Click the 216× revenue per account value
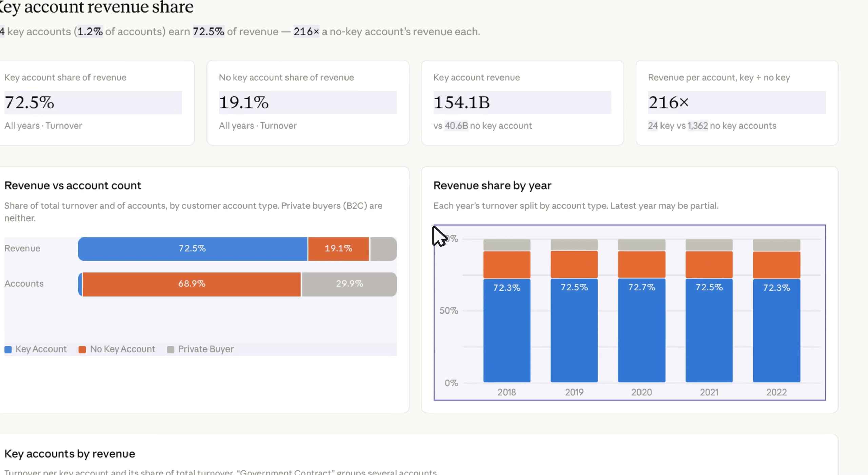 tap(668, 102)
